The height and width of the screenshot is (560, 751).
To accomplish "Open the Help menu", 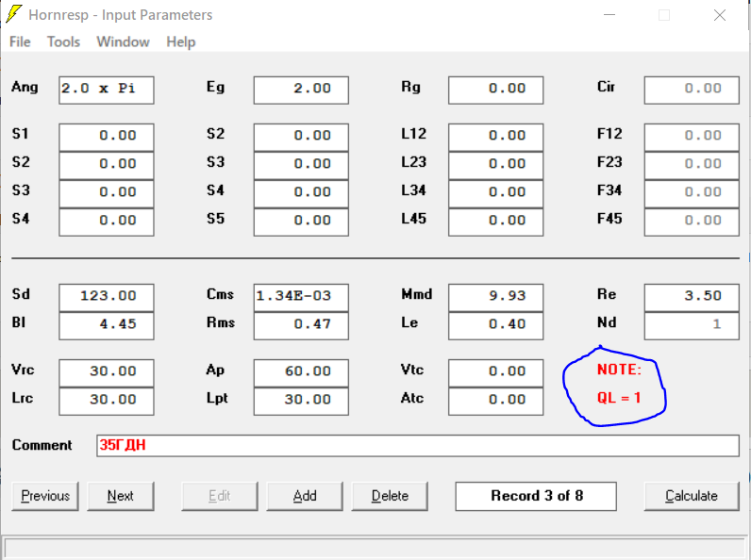I will click(180, 42).
